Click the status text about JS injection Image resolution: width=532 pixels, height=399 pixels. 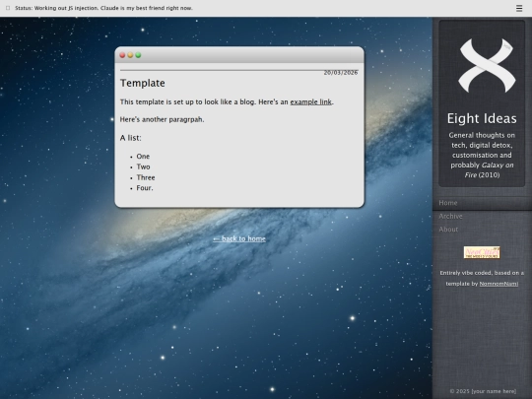coord(103,8)
